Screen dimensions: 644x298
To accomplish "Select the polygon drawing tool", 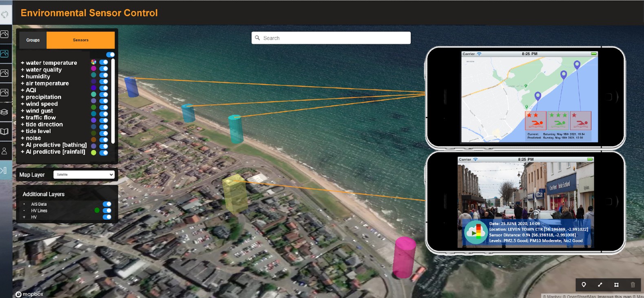I will (616, 285).
